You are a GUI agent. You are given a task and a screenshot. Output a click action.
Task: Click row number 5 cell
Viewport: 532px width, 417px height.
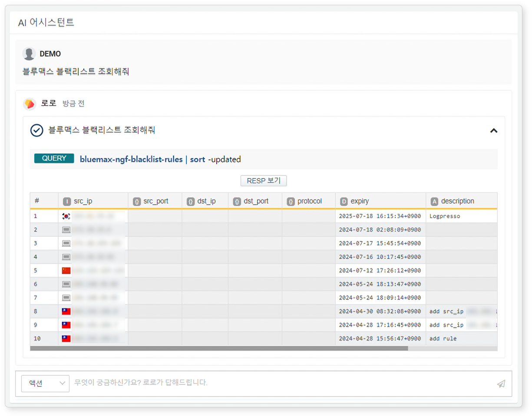click(x=44, y=270)
